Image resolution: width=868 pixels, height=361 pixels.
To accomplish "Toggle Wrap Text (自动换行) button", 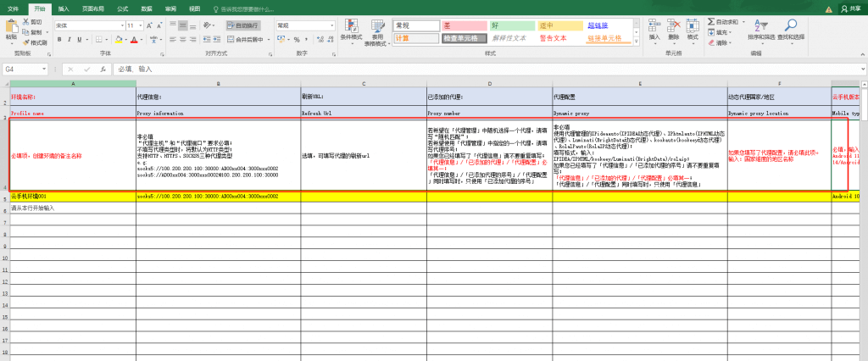I will [x=245, y=25].
